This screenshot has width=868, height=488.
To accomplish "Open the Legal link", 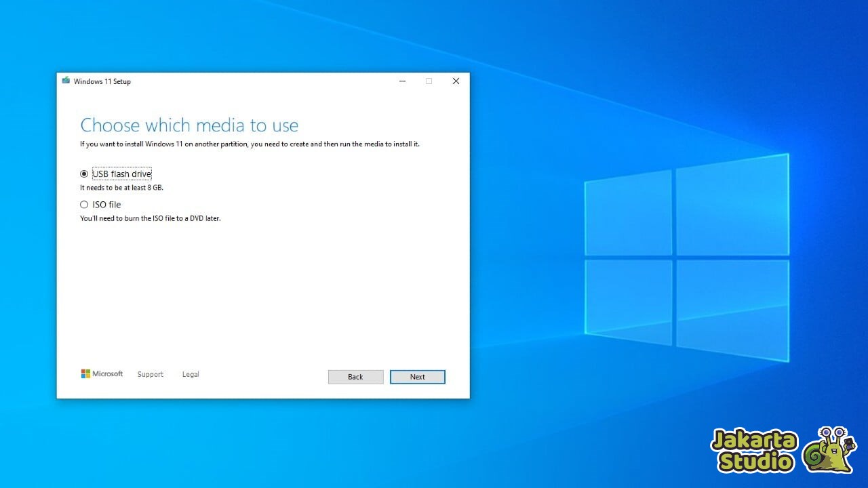I will 190,374.
